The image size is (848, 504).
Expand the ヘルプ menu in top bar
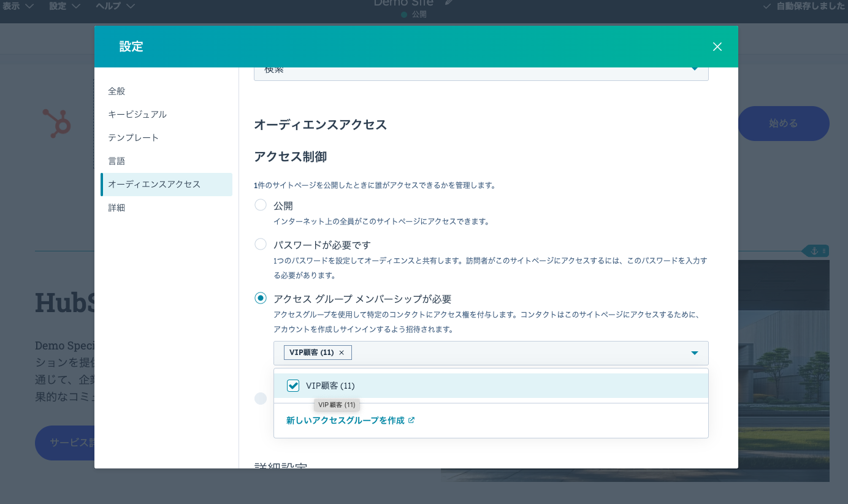pyautogui.click(x=115, y=6)
